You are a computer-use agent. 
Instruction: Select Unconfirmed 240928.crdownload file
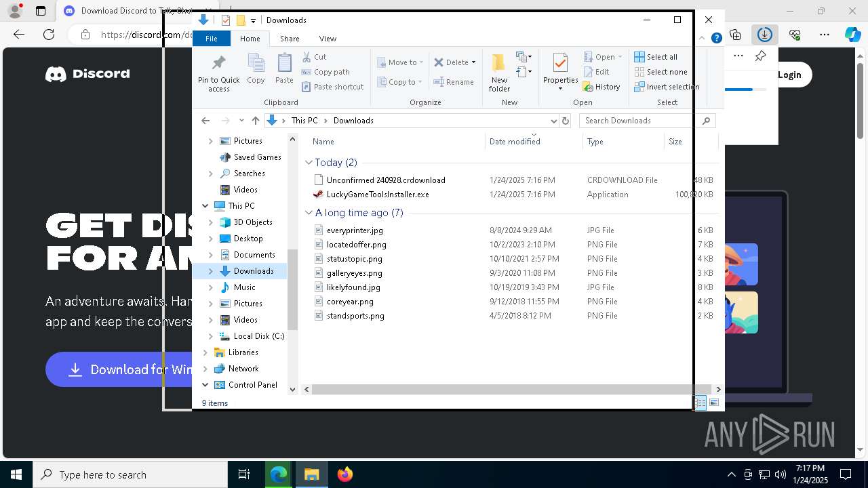point(386,180)
